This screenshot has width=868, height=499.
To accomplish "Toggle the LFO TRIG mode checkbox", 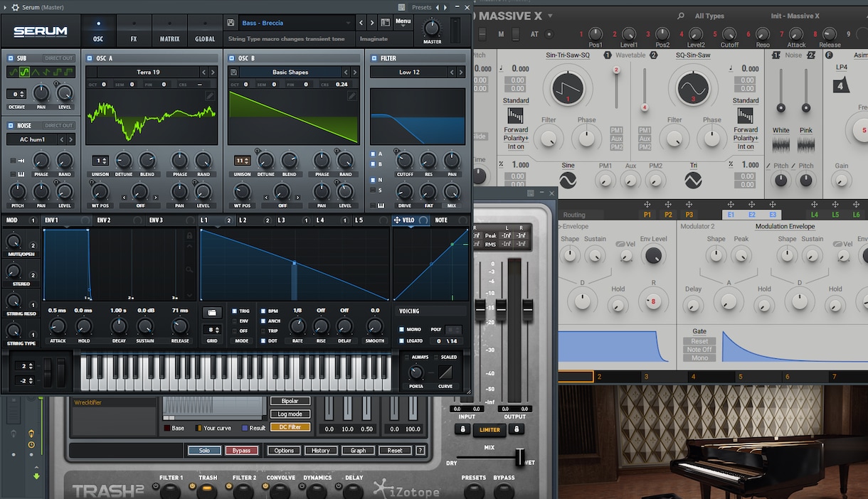I will (234, 311).
